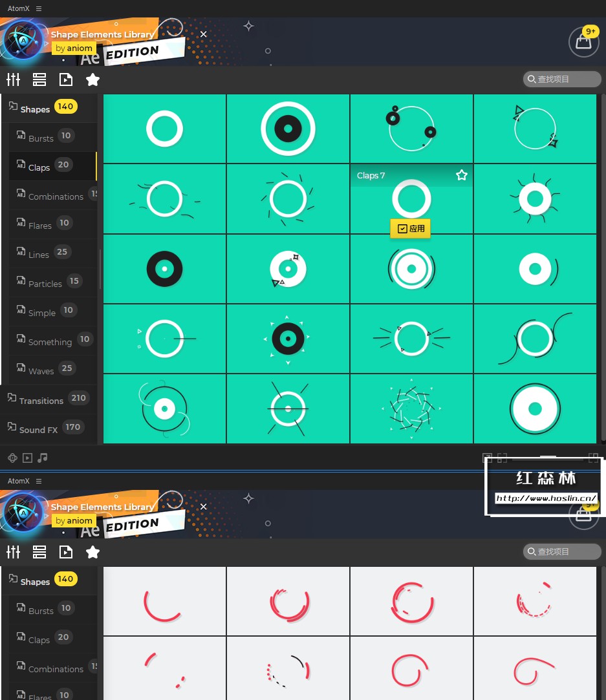The width and height of the screenshot is (606, 700).
Task: Click the video preview icon in bottom bar
Action: (27, 458)
